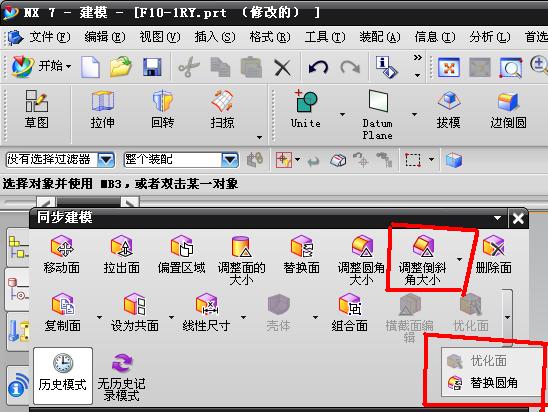Viewport: 548px width, 412px height.
Task: Expand the arrow beside 线性尺寸
Action: click(243, 317)
